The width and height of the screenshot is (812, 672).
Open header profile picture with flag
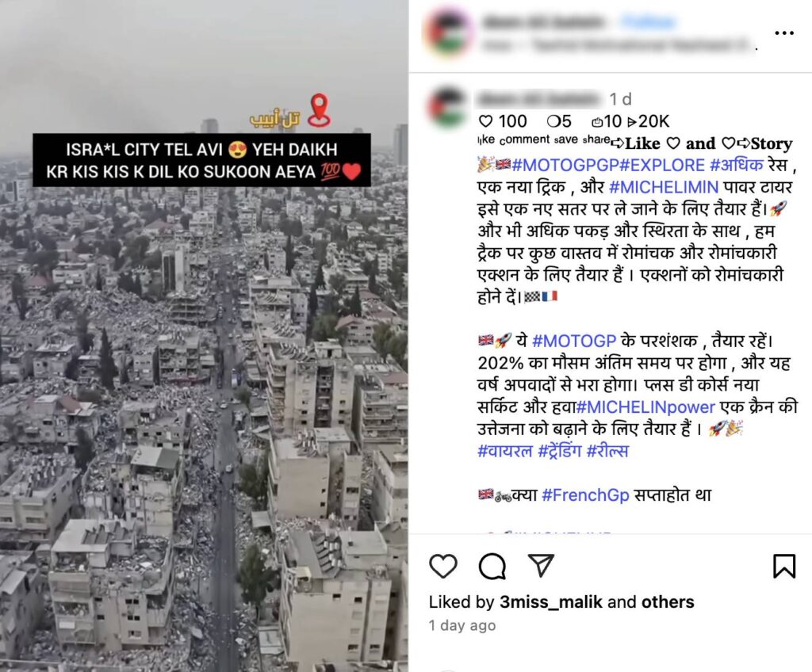pos(448,32)
